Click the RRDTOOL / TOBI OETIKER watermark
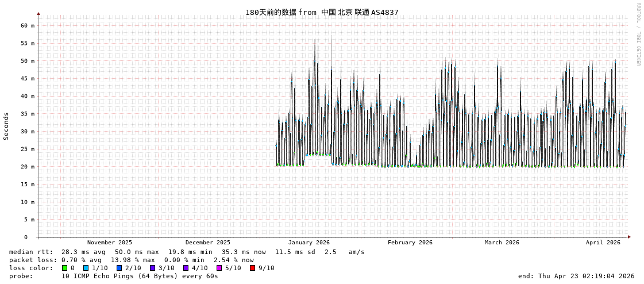This screenshot has height=284, width=644. 638,34
